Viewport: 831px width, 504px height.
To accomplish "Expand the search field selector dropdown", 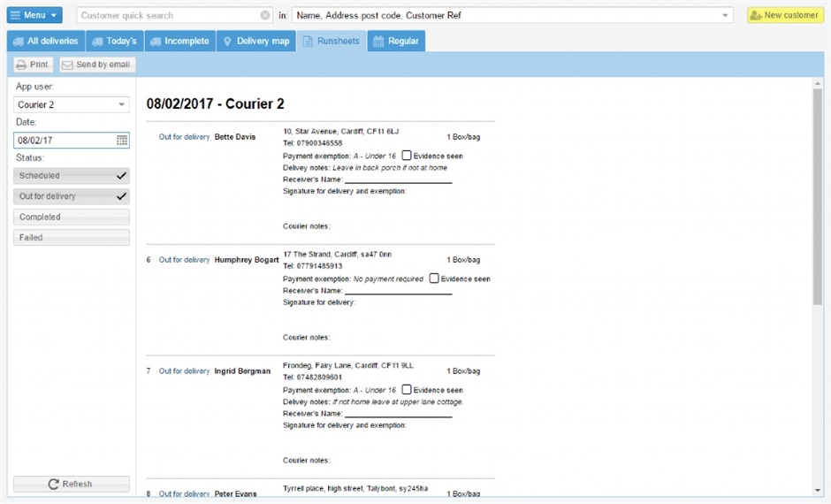I will 726,15.
